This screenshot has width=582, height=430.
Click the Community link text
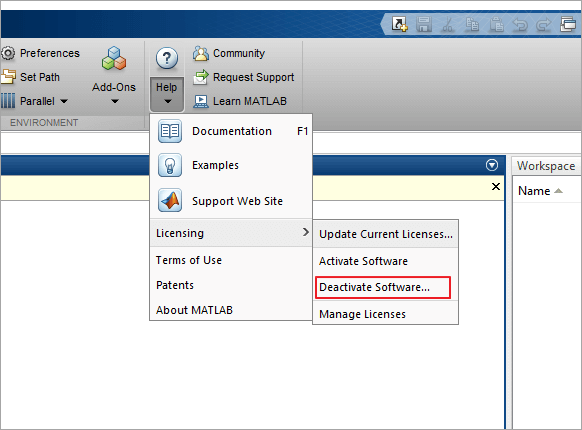[x=239, y=53]
